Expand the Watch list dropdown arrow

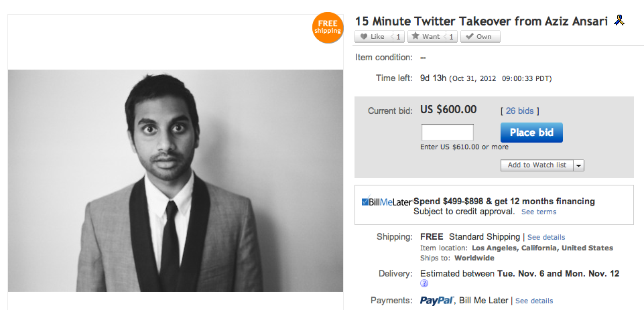pyautogui.click(x=579, y=165)
